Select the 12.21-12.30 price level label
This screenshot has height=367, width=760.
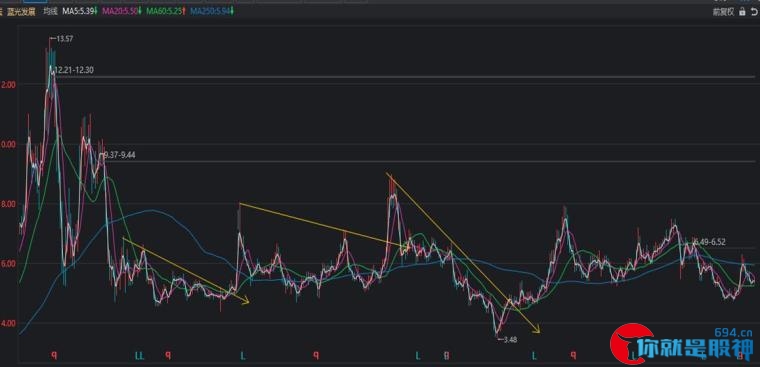click(74, 70)
